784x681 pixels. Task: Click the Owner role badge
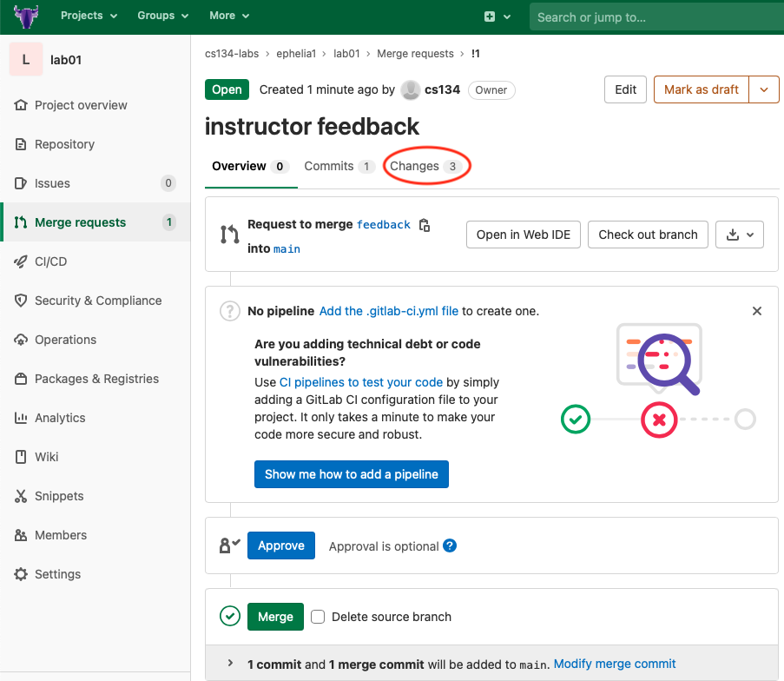[491, 90]
